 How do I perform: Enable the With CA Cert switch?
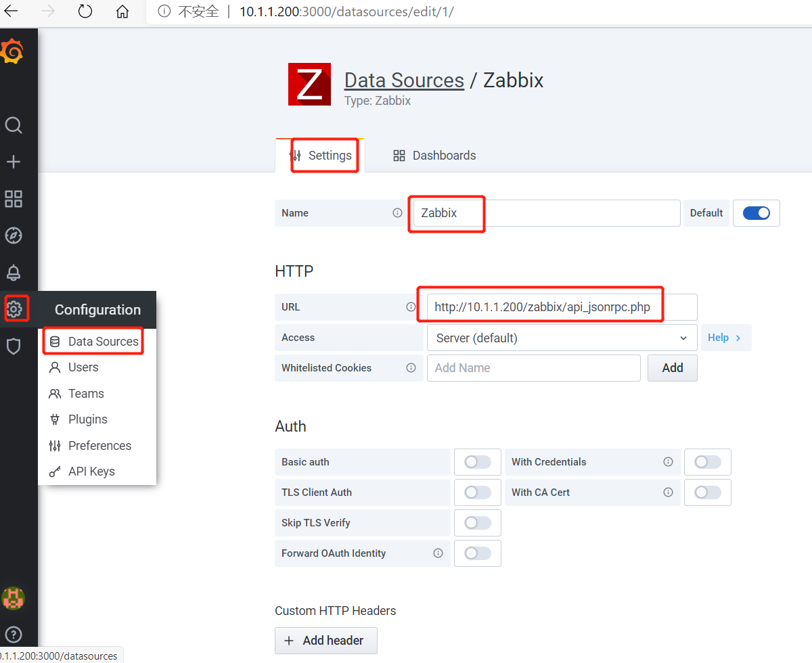click(x=708, y=493)
